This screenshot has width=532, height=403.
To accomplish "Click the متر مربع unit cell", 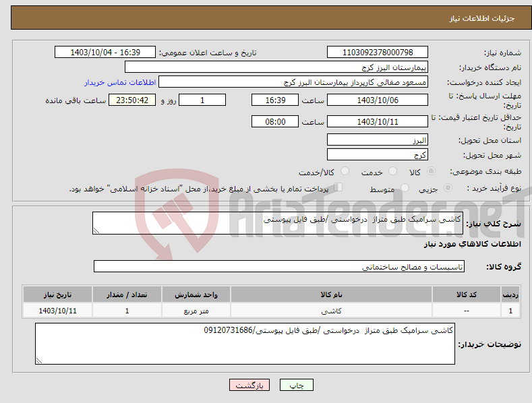I will (x=196, y=311).
